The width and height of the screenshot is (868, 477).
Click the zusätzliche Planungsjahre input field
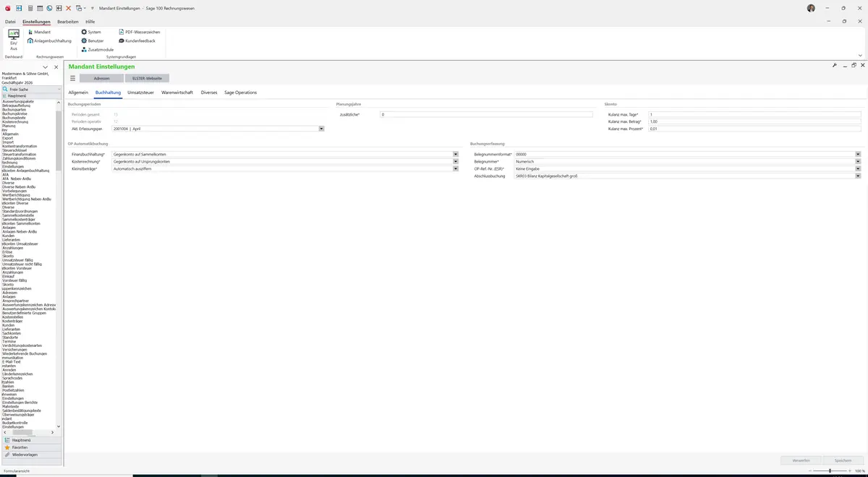487,114
